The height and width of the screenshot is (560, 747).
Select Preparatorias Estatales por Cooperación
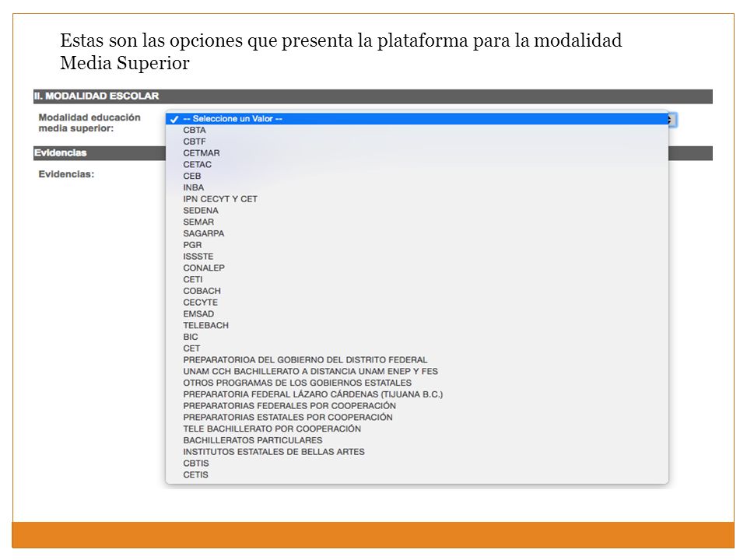(417, 417)
